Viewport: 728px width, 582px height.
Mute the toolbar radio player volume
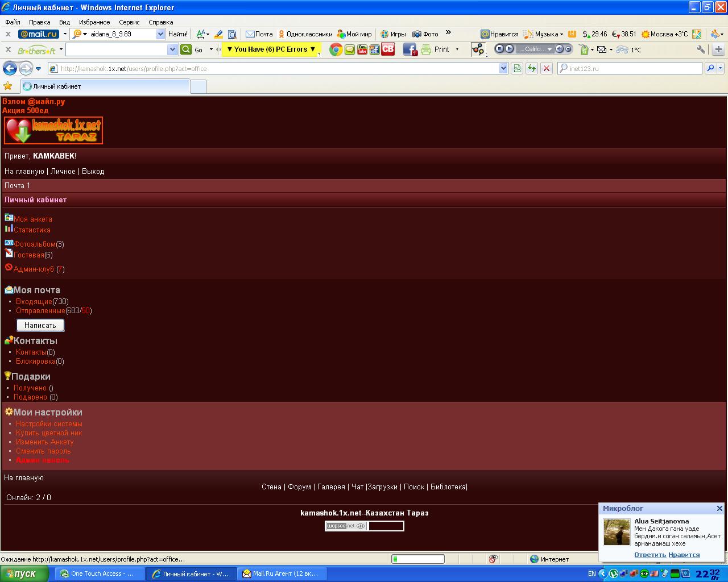[x=560, y=49]
